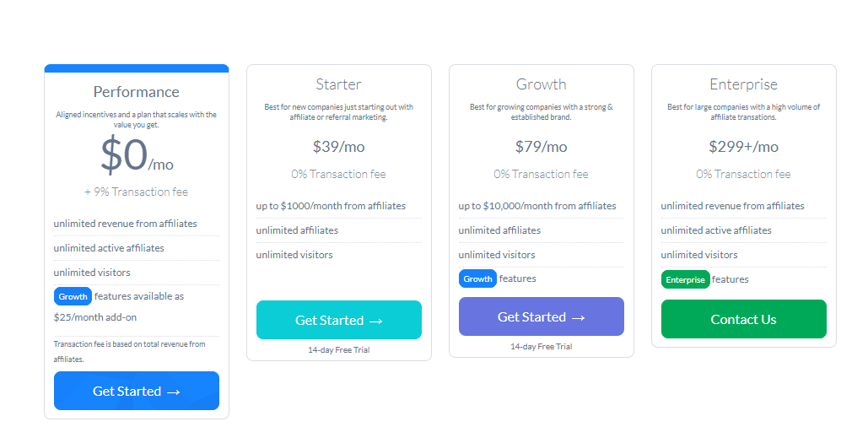
Task: Click the $299+/mo price
Action: 743,147
